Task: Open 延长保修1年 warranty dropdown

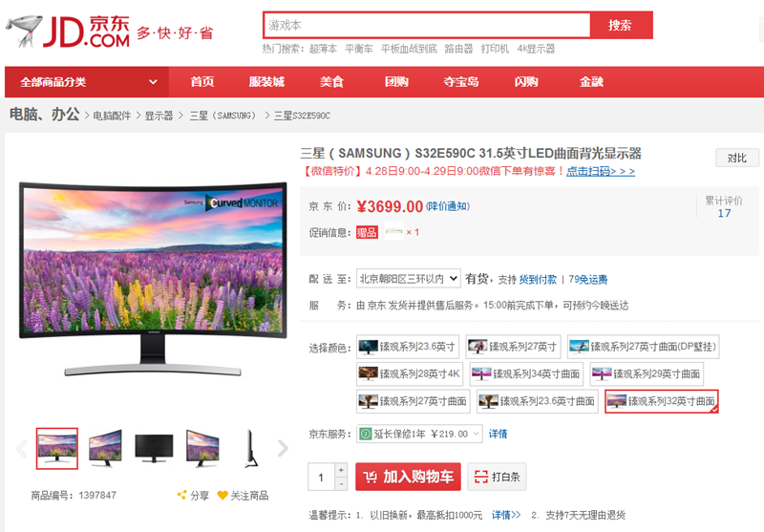Action: (x=419, y=434)
